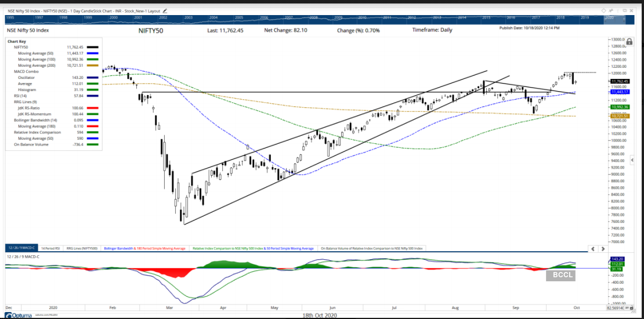Click the NIFTY50 black swatch in Chart Key
Image resolution: width=644 pixels, height=319 pixels.
coord(93,47)
